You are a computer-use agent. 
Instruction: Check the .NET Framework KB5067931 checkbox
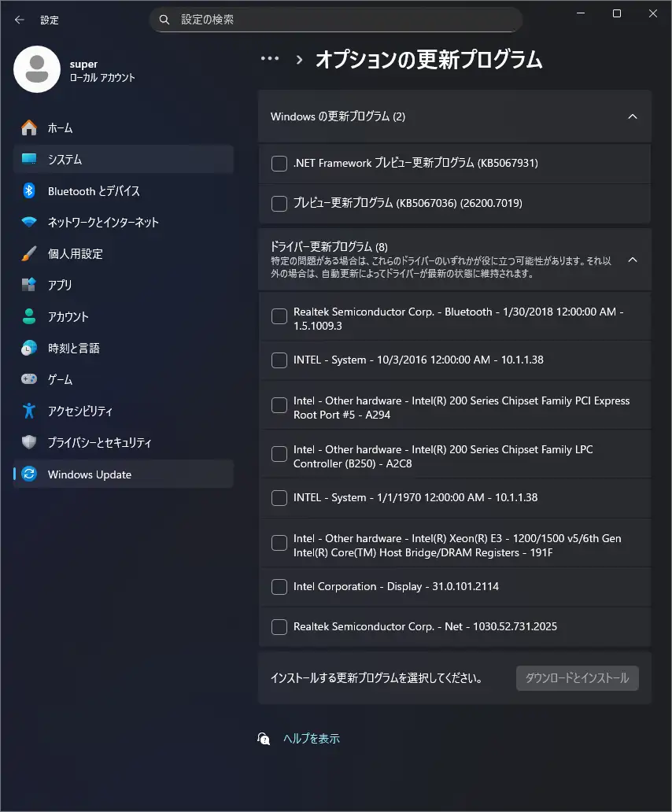point(279,164)
